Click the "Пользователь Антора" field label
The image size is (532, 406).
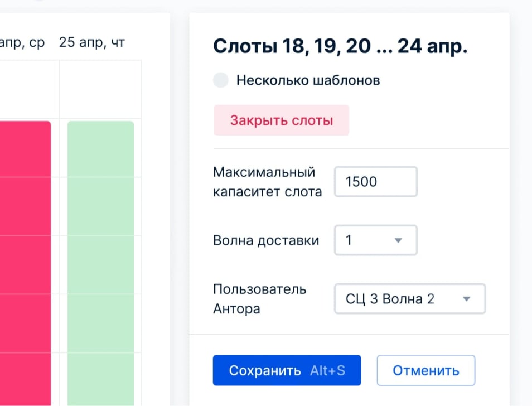point(259,299)
